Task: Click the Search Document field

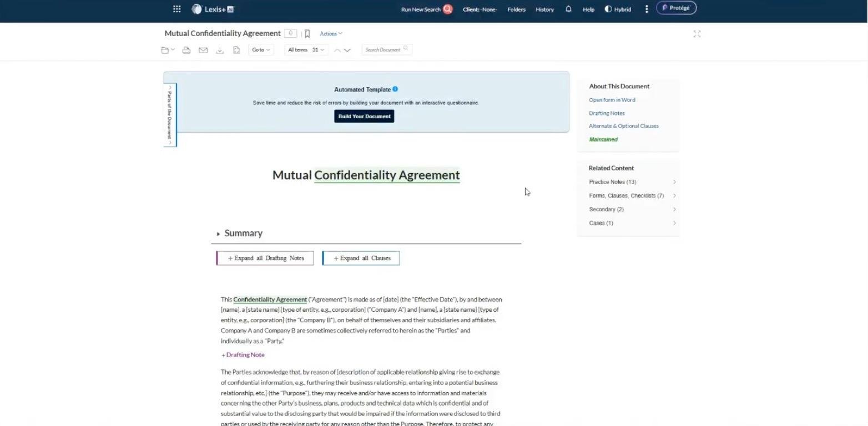Action: 385,50
